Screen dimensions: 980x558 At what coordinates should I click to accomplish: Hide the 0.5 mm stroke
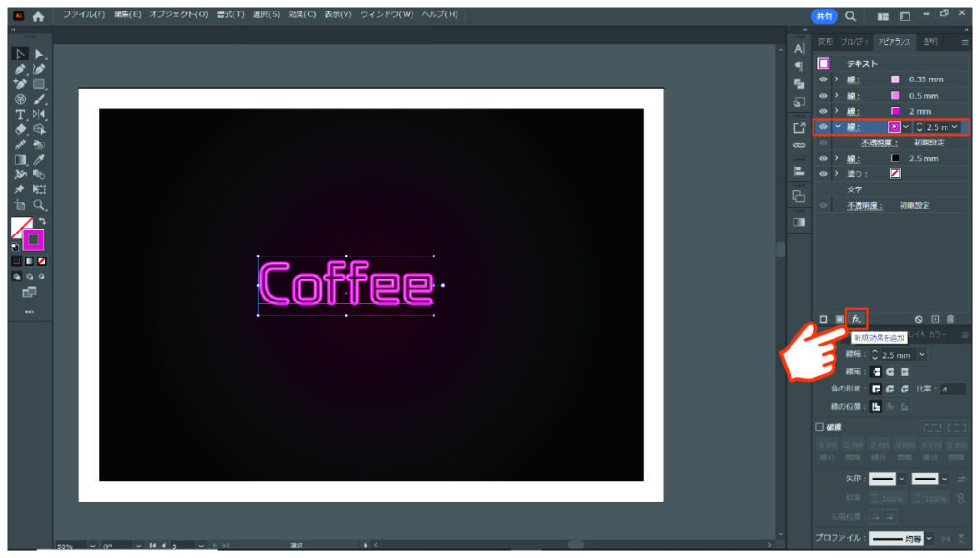[823, 96]
